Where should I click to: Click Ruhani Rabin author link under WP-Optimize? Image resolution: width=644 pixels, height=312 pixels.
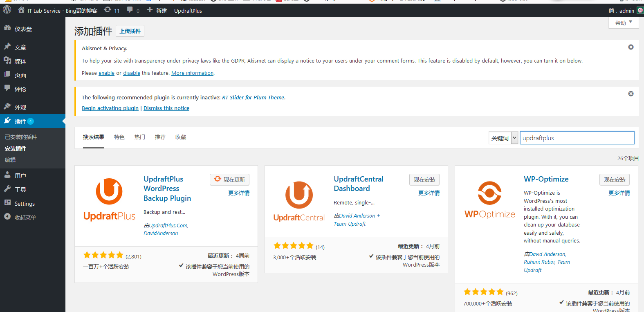pyautogui.click(x=539, y=262)
